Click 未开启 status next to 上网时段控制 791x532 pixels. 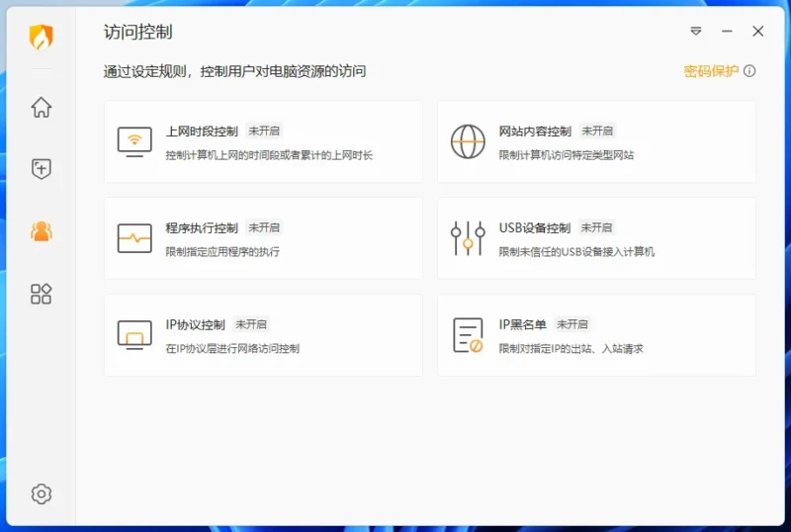(x=264, y=132)
